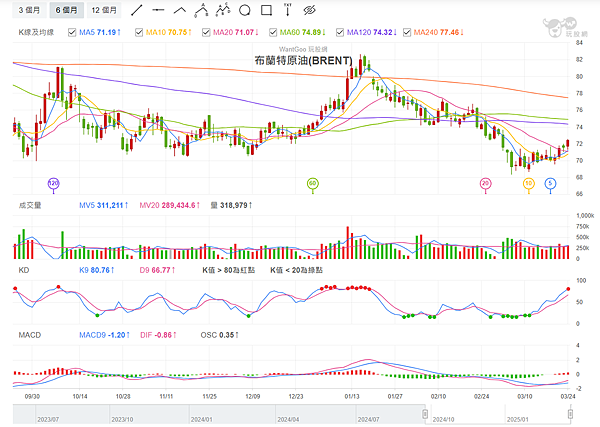Viewport: 600px width, 427px height.
Task: Grab the right handle of date range slider
Action: [x=570, y=414]
